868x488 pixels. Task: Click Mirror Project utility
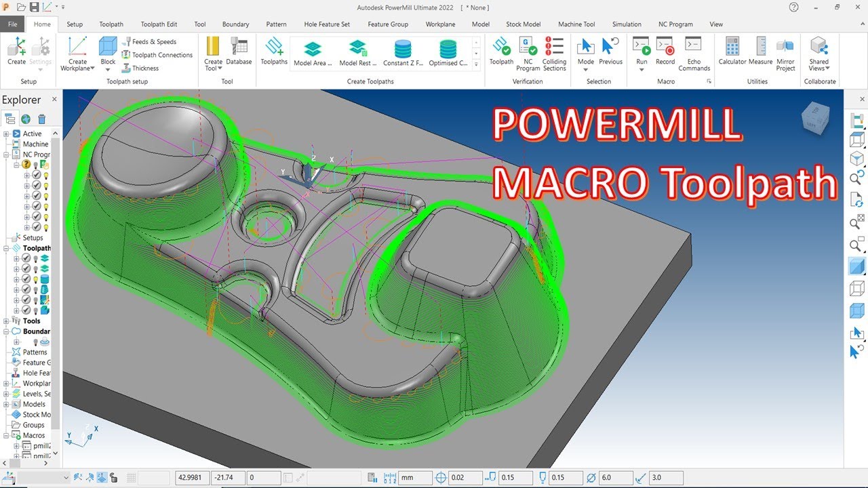[785, 54]
